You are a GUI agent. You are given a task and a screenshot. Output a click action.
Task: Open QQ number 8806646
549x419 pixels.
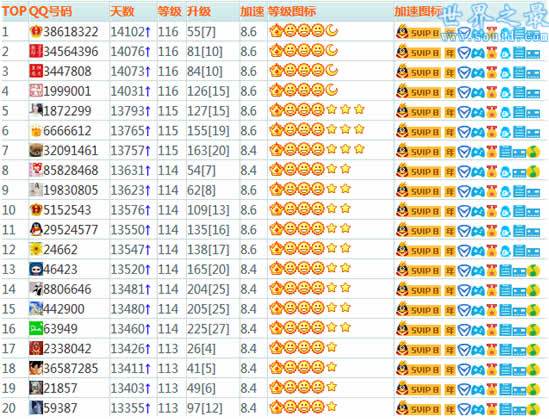(x=67, y=289)
